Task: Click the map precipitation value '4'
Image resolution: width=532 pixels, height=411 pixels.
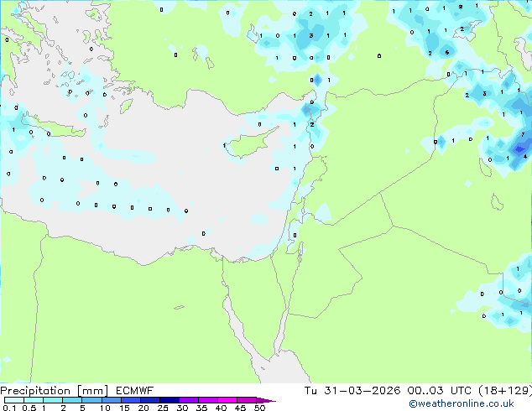Action: (525, 157)
